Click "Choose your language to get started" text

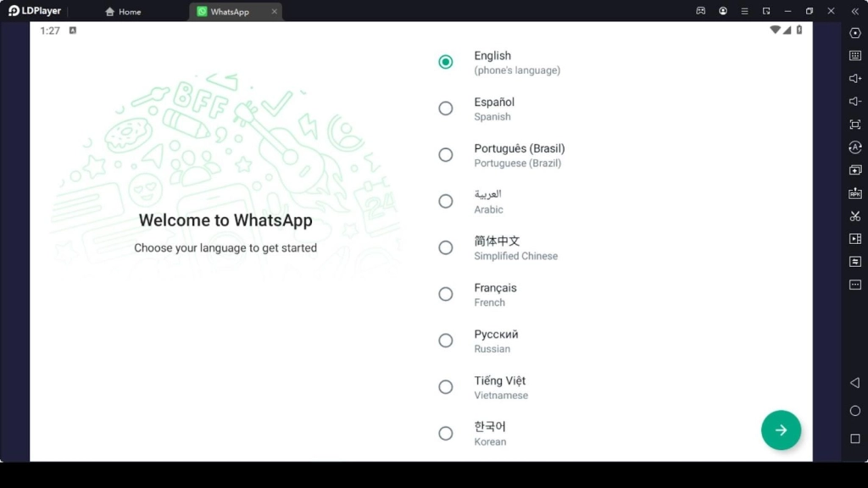click(225, 248)
